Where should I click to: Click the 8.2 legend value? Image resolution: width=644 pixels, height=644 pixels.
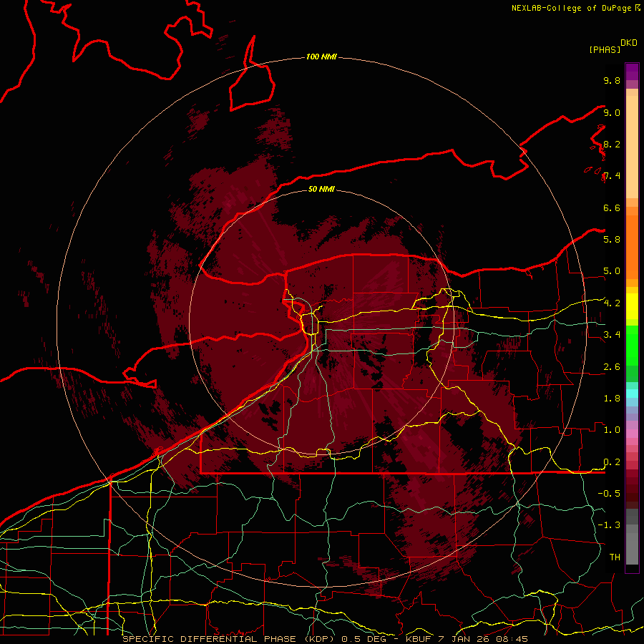(612, 144)
